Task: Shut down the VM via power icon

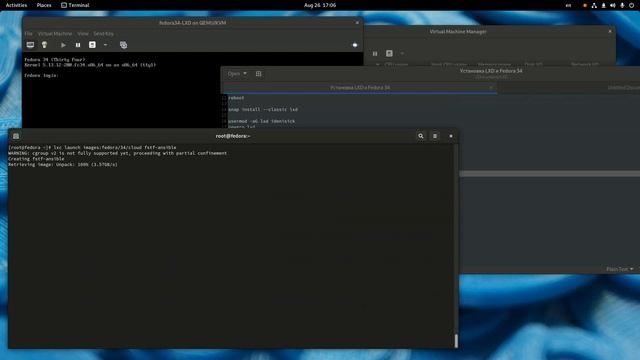Action: pyautogui.click(x=92, y=45)
